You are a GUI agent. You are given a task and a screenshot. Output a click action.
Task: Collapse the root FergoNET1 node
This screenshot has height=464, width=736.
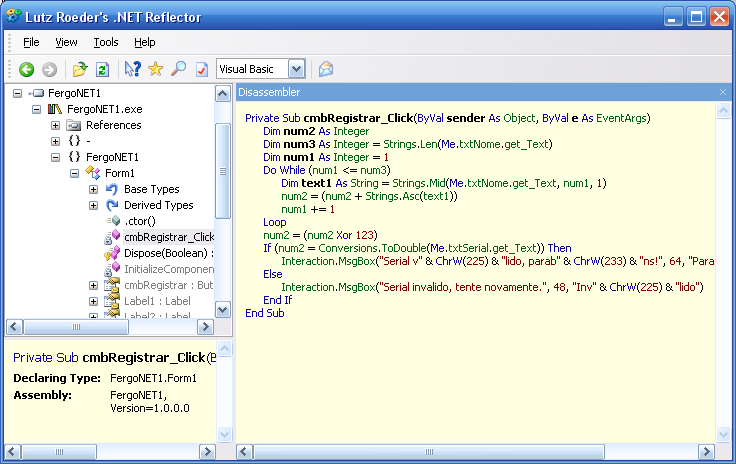tap(17, 93)
